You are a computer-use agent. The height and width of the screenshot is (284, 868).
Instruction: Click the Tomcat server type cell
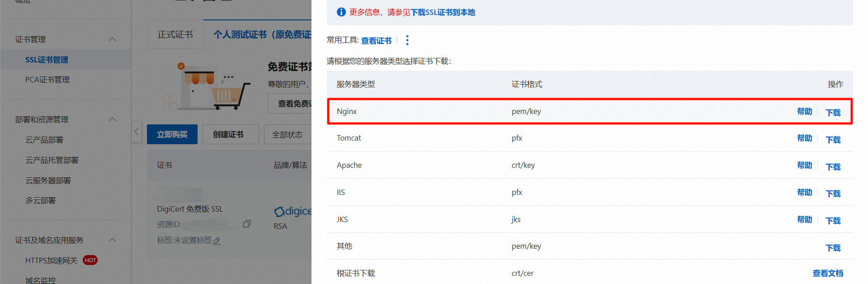[x=349, y=138]
